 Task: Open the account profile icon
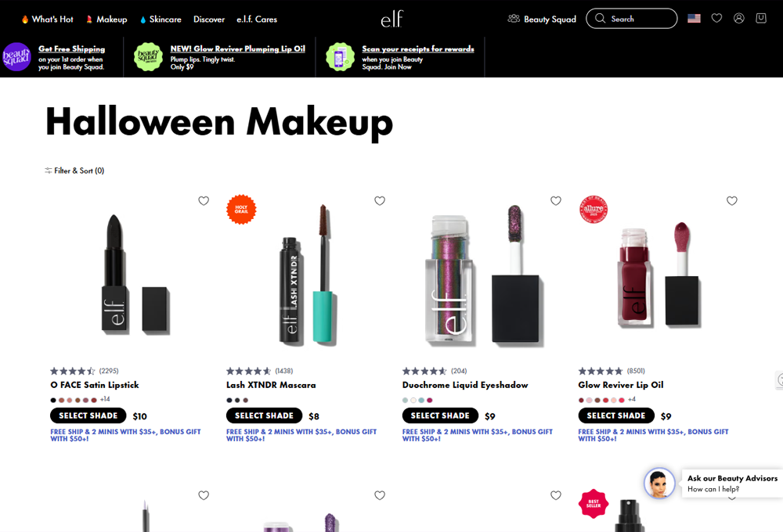(x=738, y=19)
